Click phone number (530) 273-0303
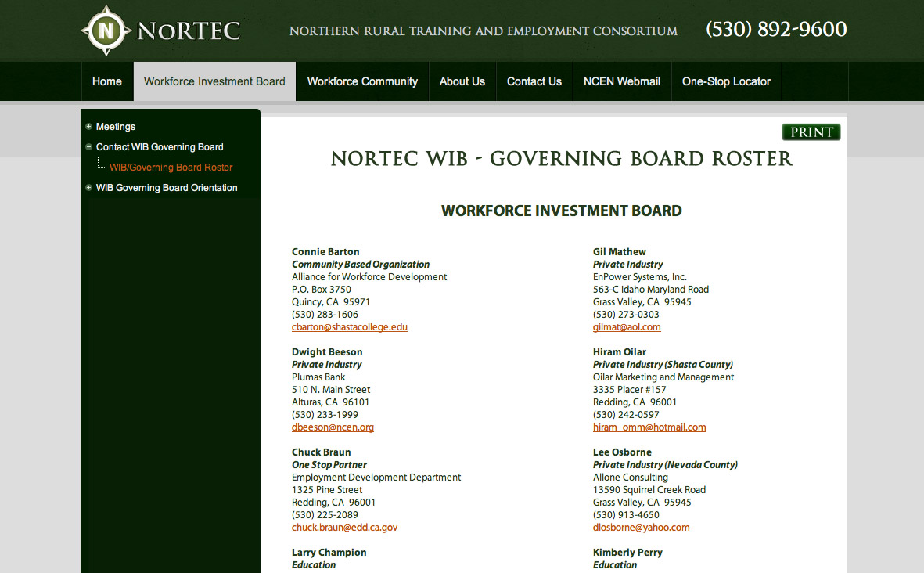 pyautogui.click(x=626, y=315)
